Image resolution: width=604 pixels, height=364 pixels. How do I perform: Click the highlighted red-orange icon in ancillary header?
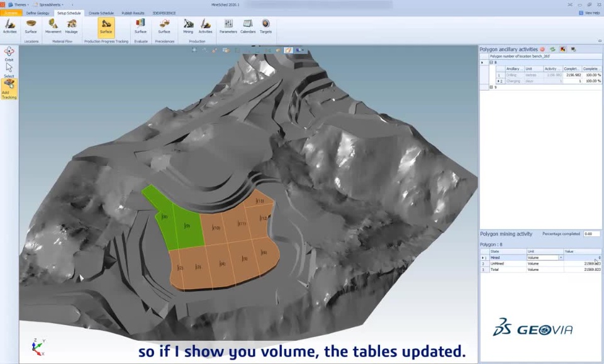pos(562,49)
